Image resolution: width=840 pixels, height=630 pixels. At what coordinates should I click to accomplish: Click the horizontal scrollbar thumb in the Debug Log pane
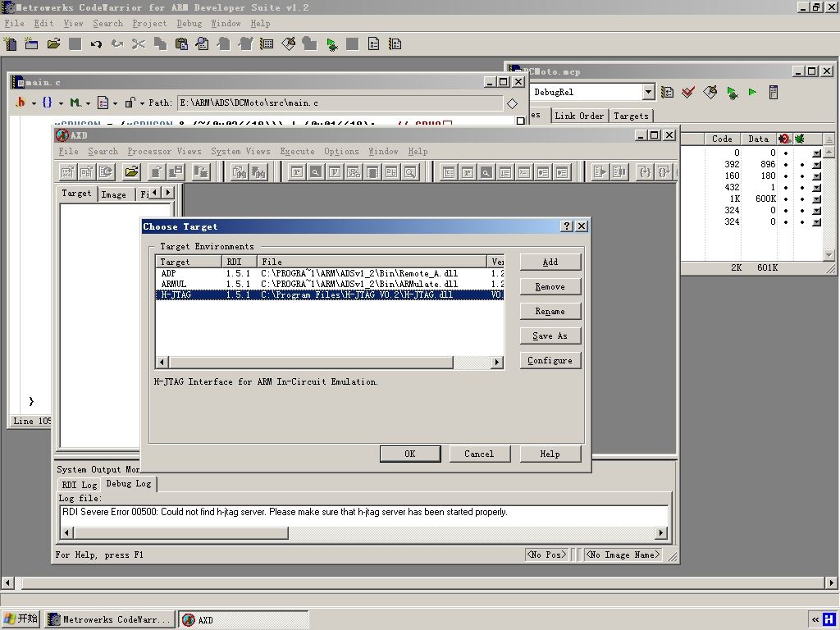(181, 533)
